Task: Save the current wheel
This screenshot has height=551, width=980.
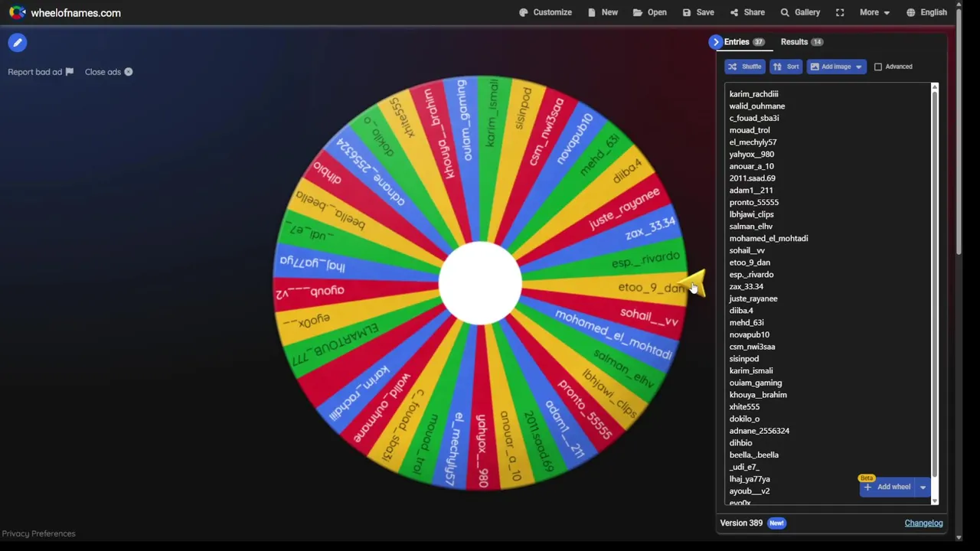Action: 698,12
